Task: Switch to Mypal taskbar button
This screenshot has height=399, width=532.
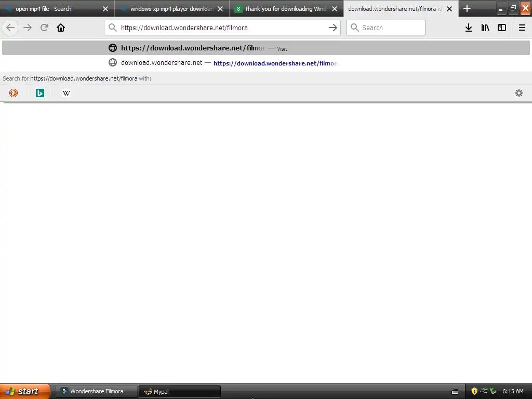Action: [x=180, y=392]
